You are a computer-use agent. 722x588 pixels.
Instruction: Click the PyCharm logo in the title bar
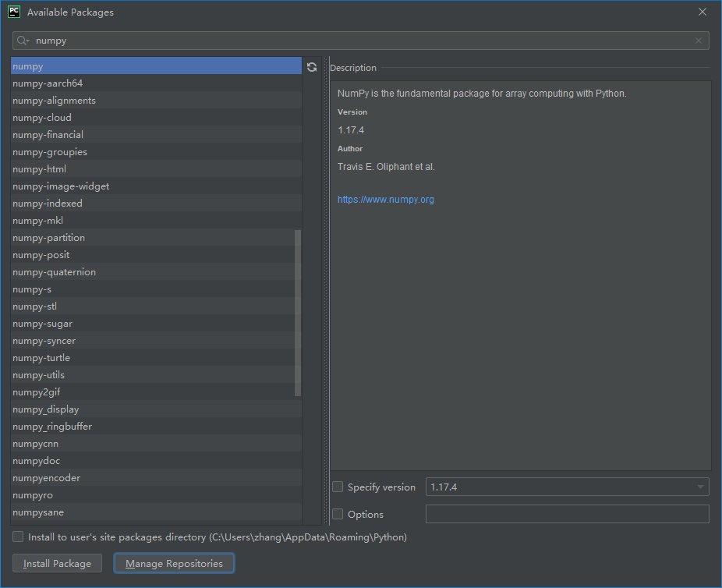point(14,12)
